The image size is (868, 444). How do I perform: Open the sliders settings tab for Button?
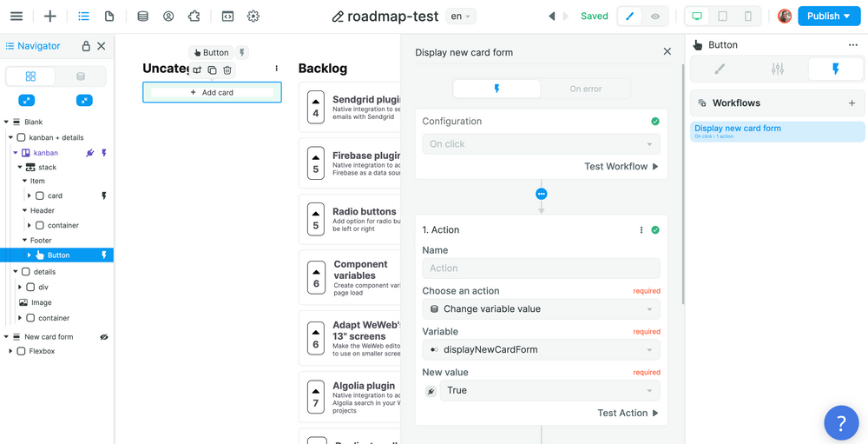tap(777, 70)
